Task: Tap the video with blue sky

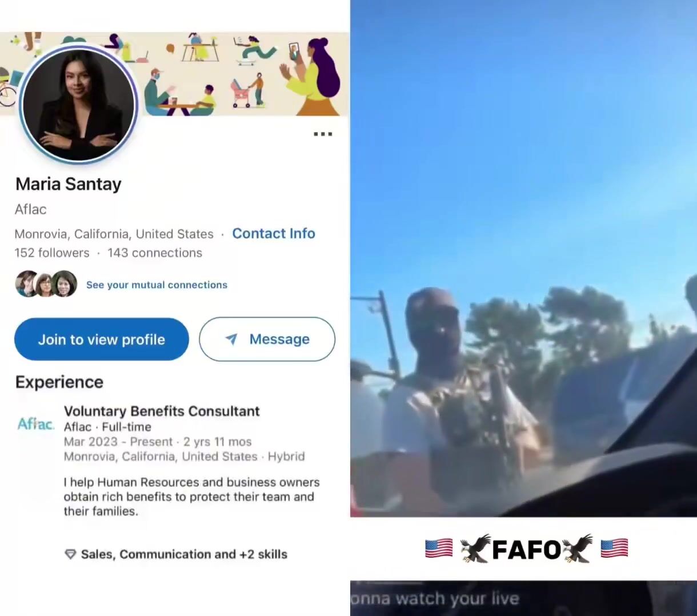Action: (x=523, y=258)
